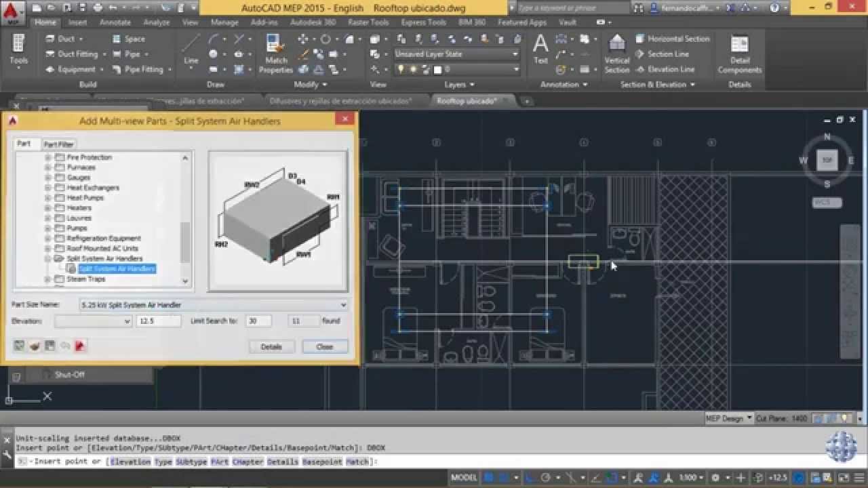Open the AutoCAD application menu logo

pyautogui.click(x=13, y=12)
